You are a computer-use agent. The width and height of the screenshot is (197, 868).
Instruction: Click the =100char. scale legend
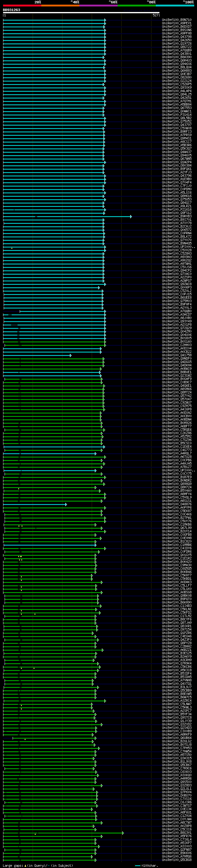pos(146,865)
